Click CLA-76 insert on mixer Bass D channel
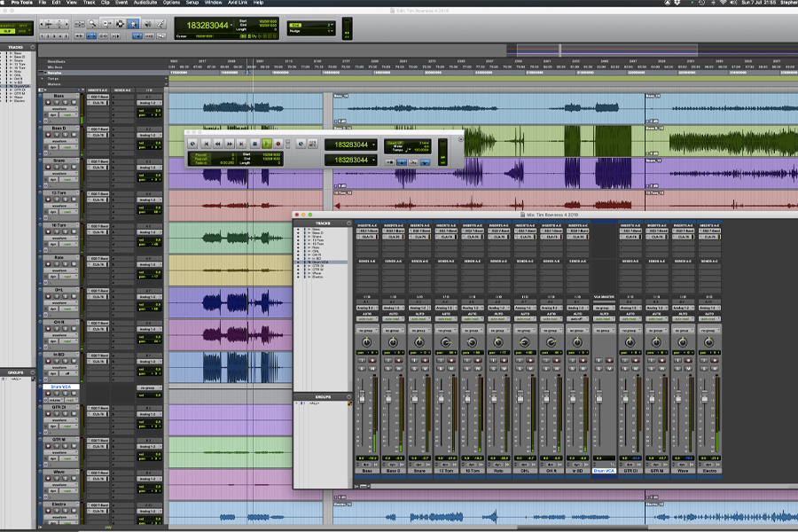The image size is (798, 532). [394, 237]
